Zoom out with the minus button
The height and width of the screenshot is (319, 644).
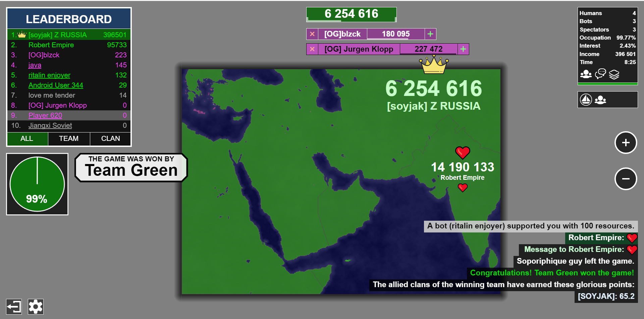626,179
